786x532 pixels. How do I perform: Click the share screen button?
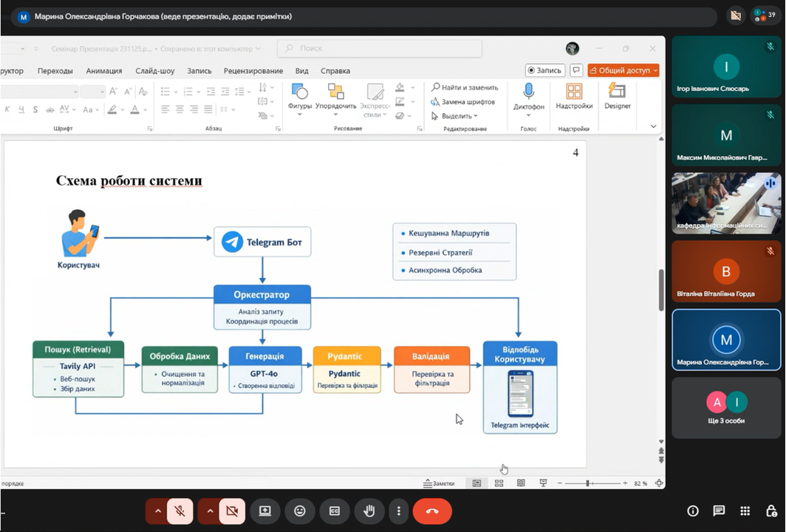click(x=264, y=511)
